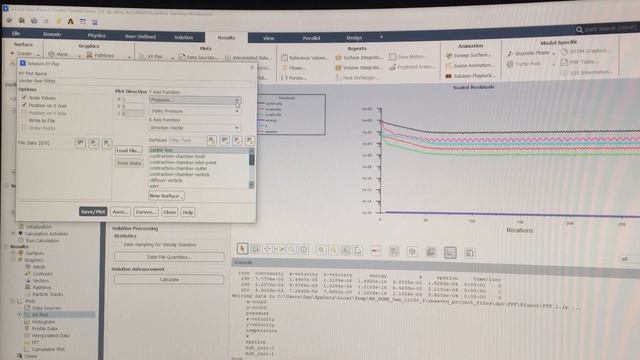
Task: Expand Surfaces node in Results tree
Action: pyautogui.click(x=13, y=253)
